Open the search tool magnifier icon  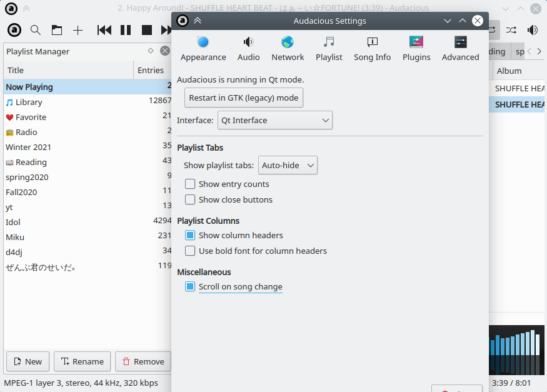pyautogui.click(x=36, y=30)
